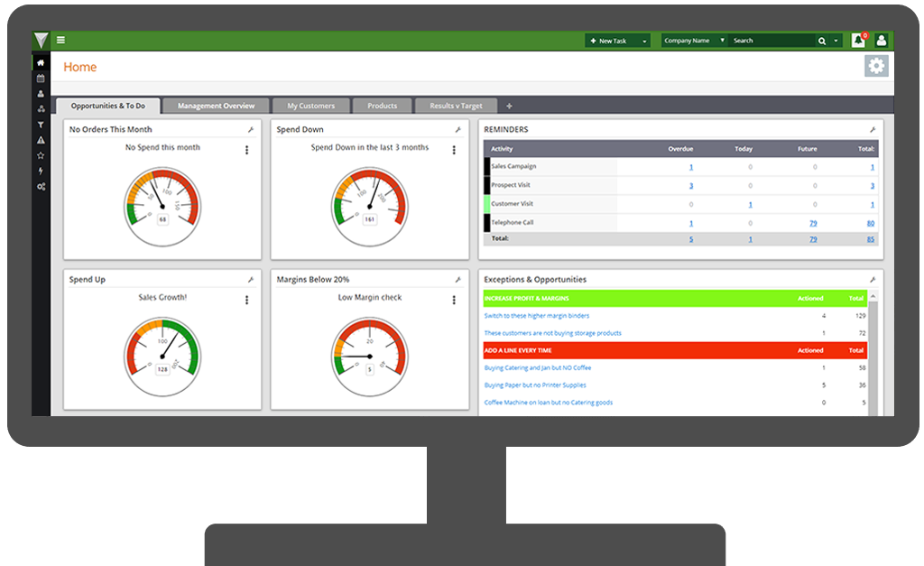Select the Results v Target tab
924x566 pixels.
tap(456, 106)
